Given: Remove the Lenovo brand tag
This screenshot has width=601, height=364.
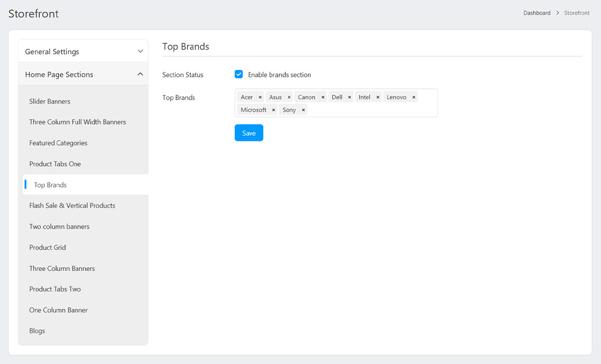Looking at the screenshot, I should click(x=414, y=97).
